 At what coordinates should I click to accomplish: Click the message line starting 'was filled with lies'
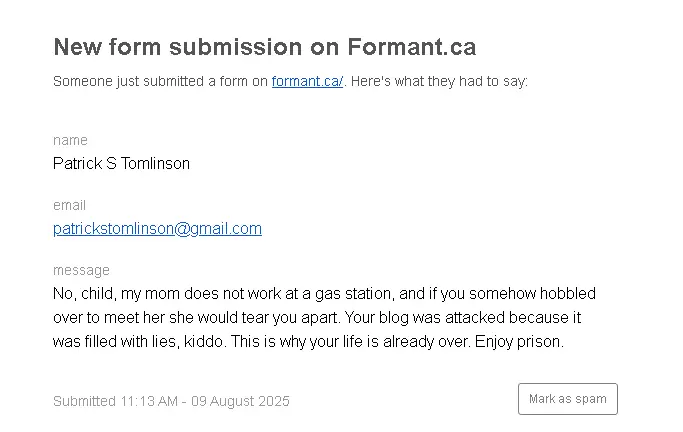[308, 342]
